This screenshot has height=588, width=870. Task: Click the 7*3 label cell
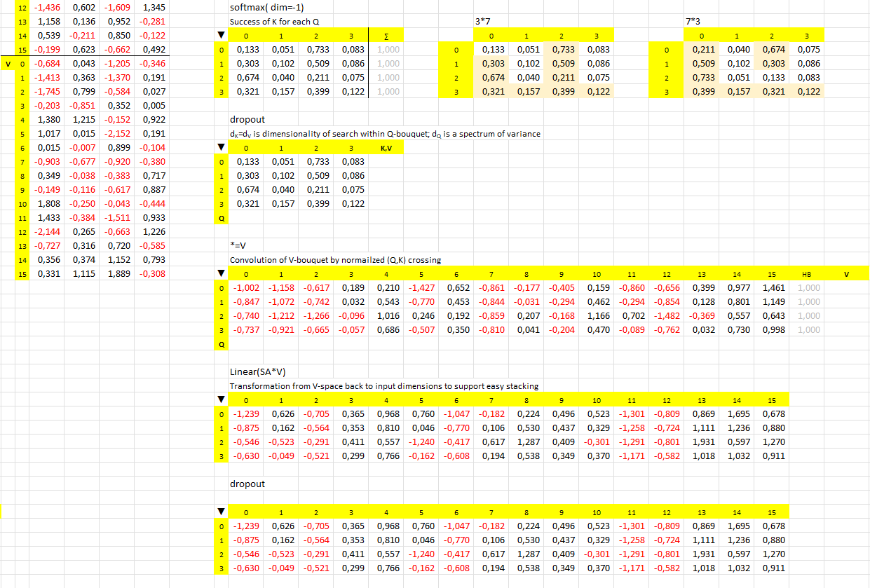pyautogui.click(x=693, y=22)
